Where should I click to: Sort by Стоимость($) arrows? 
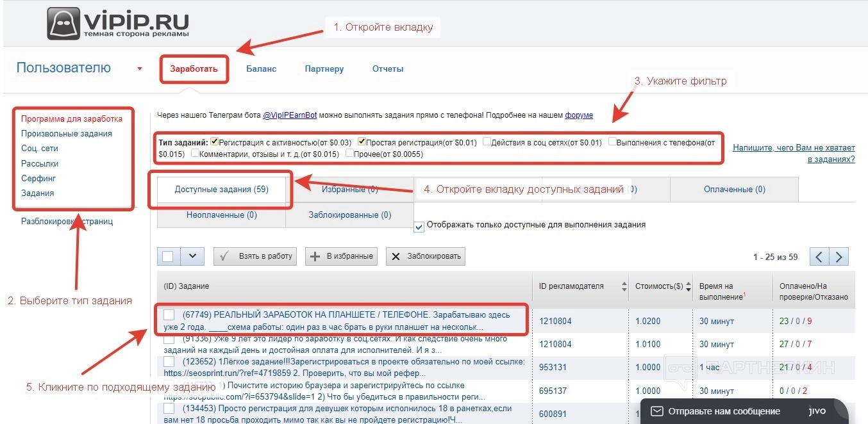click(688, 287)
